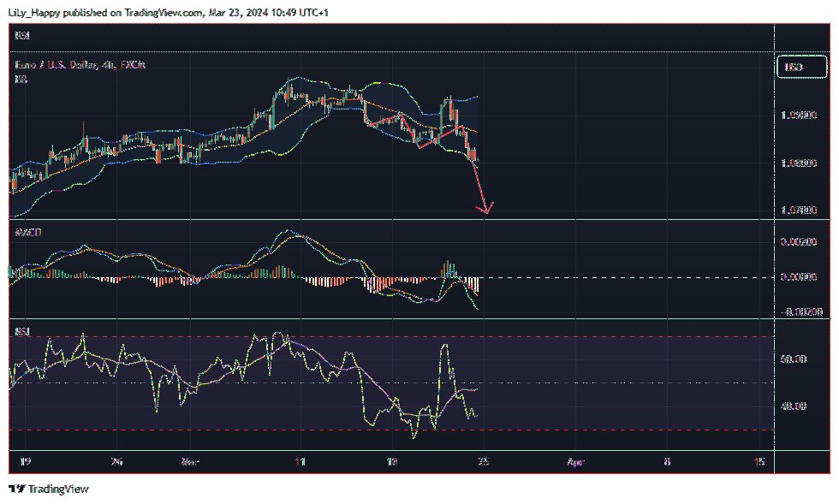The height and width of the screenshot is (504, 839).
Task: Click the 0.00200 MACD axis label
Action: (799, 242)
